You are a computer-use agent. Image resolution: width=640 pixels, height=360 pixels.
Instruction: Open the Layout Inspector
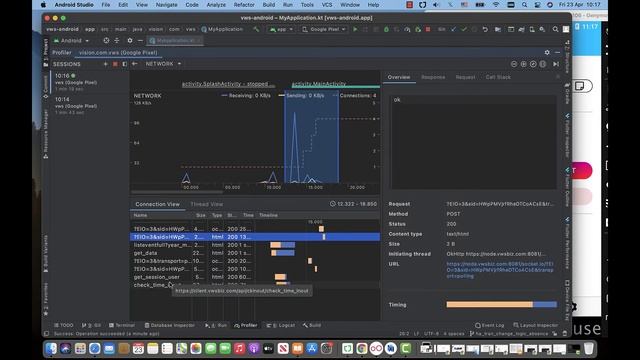535,325
